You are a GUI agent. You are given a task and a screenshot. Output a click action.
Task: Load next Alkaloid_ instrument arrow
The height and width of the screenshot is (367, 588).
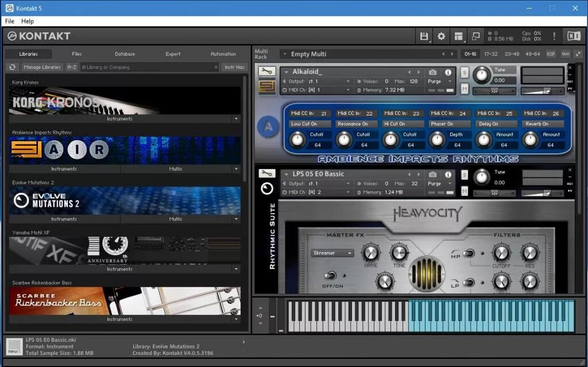[419, 72]
